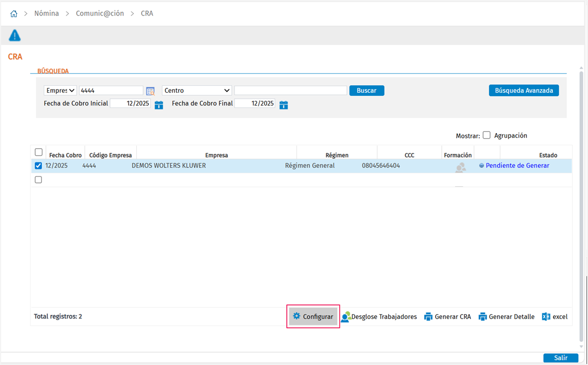Viewport: 588px width, 365px height.
Task: Click the Configurar button
Action: [314, 317]
